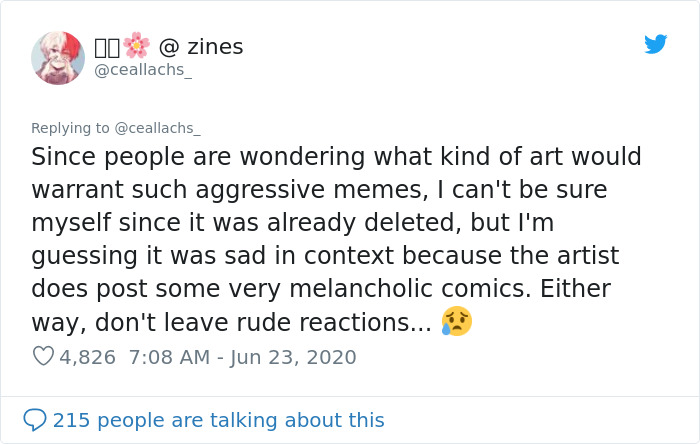
Task: Click the missing-glyph boxes before the blossom emoji
Action: [x=107, y=46]
